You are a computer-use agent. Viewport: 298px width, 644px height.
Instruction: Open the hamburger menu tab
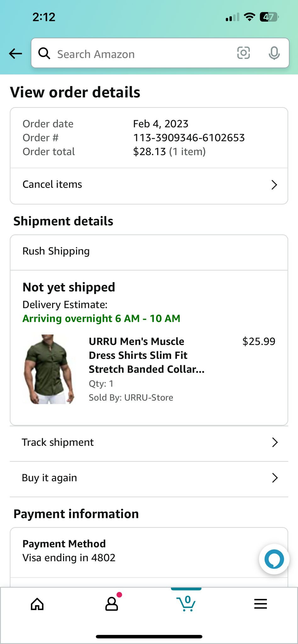(261, 604)
